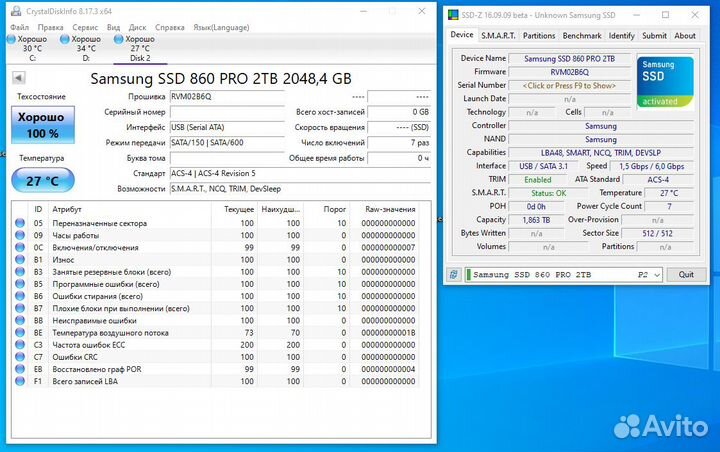
Task: Click the blue status icon for attribute B7
Action: coord(20,308)
